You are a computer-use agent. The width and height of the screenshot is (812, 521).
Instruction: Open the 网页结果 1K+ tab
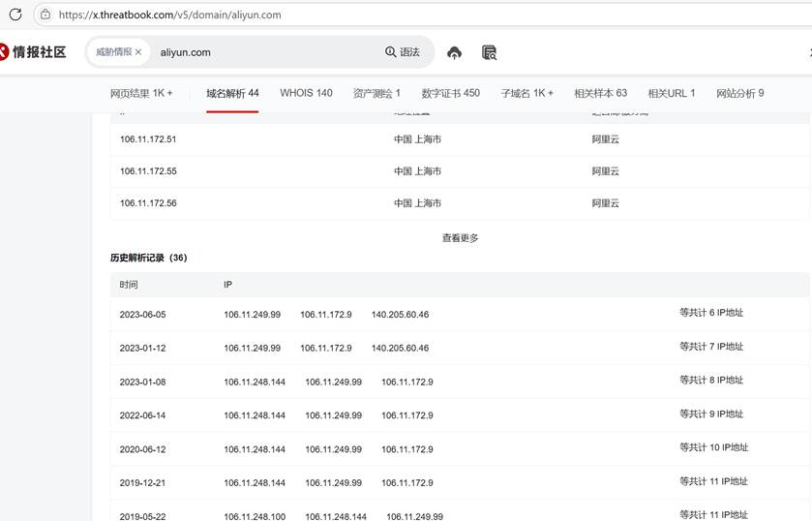pyautogui.click(x=141, y=93)
